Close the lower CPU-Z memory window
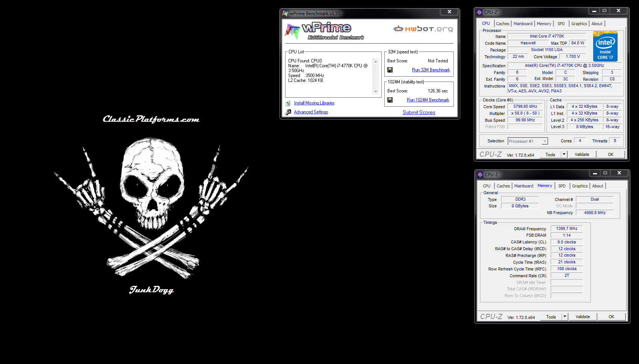Image resolution: width=639 pixels, height=364 pixels. coord(619,173)
